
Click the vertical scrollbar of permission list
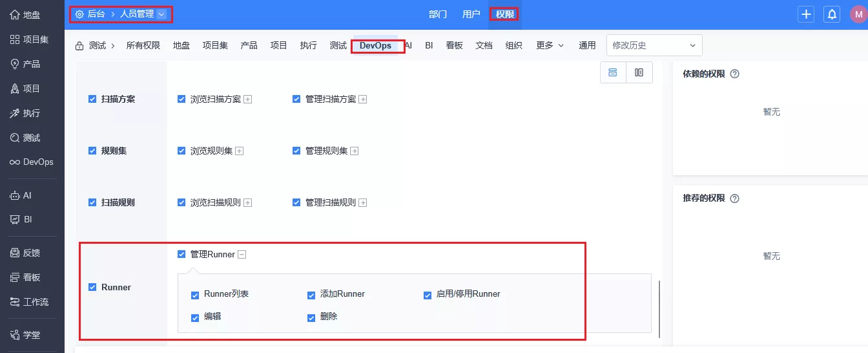coord(659,309)
